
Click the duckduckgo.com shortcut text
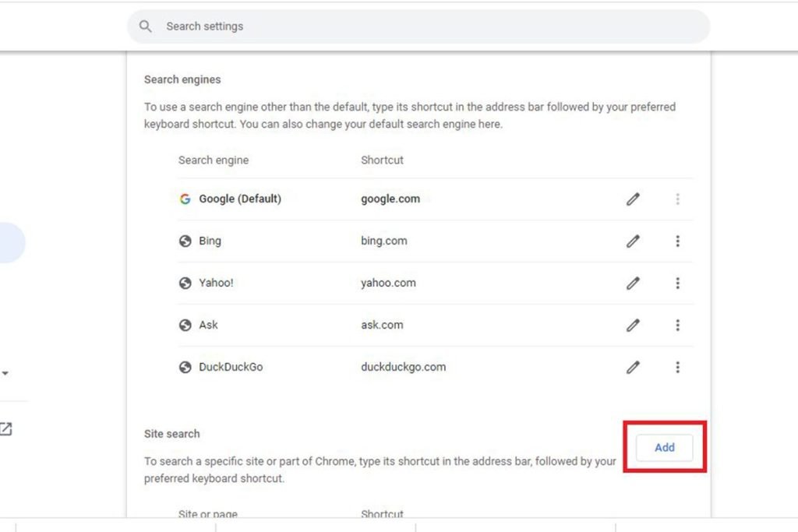coord(403,367)
